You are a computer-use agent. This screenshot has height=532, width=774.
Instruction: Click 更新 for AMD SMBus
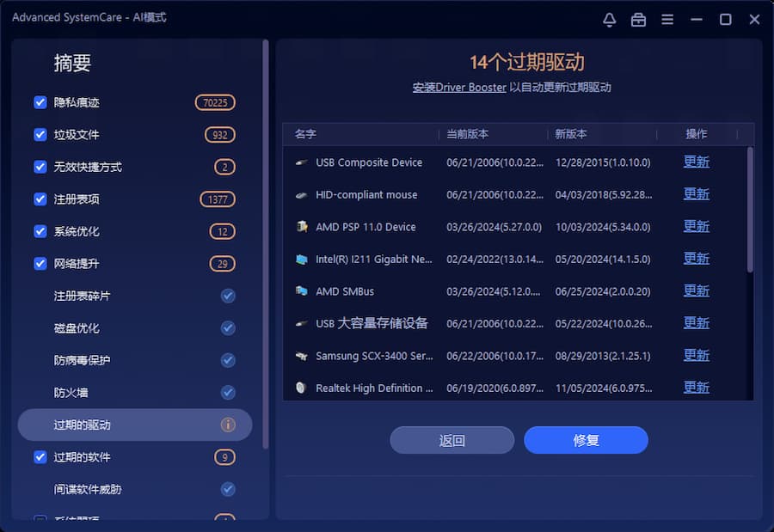coord(696,290)
